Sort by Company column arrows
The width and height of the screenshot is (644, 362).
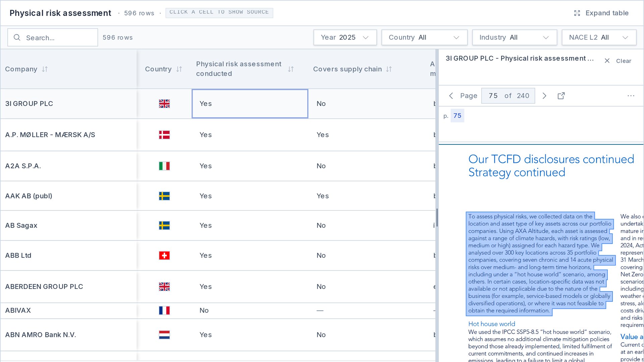(45, 69)
